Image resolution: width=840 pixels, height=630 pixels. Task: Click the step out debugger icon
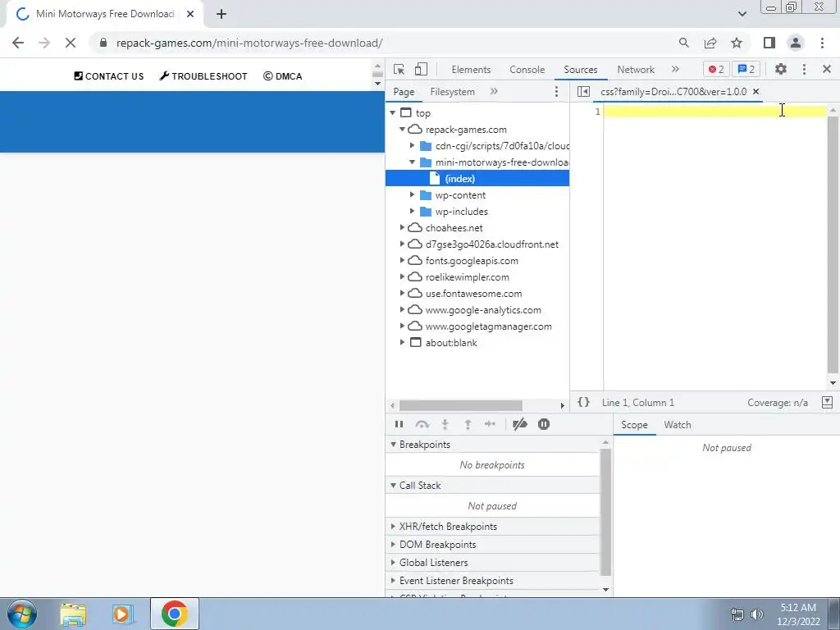click(x=468, y=424)
